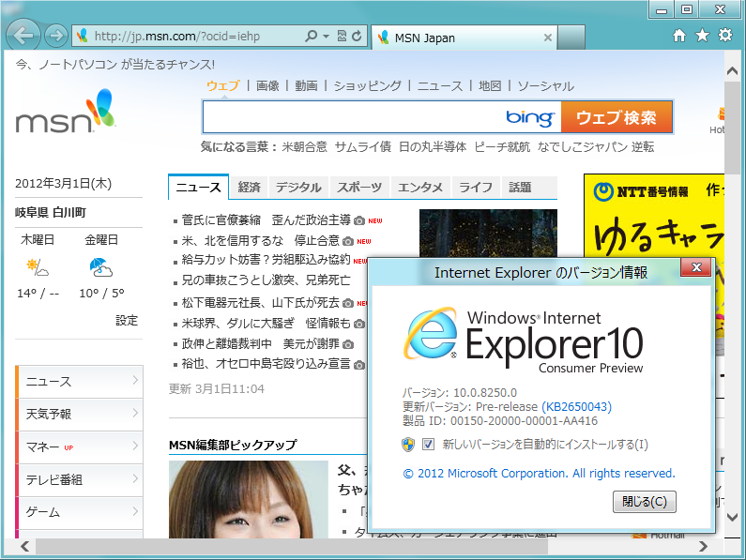This screenshot has height=560, width=746.
Task: Click the 閉じる(C) button
Action: [x=645, y=502]
